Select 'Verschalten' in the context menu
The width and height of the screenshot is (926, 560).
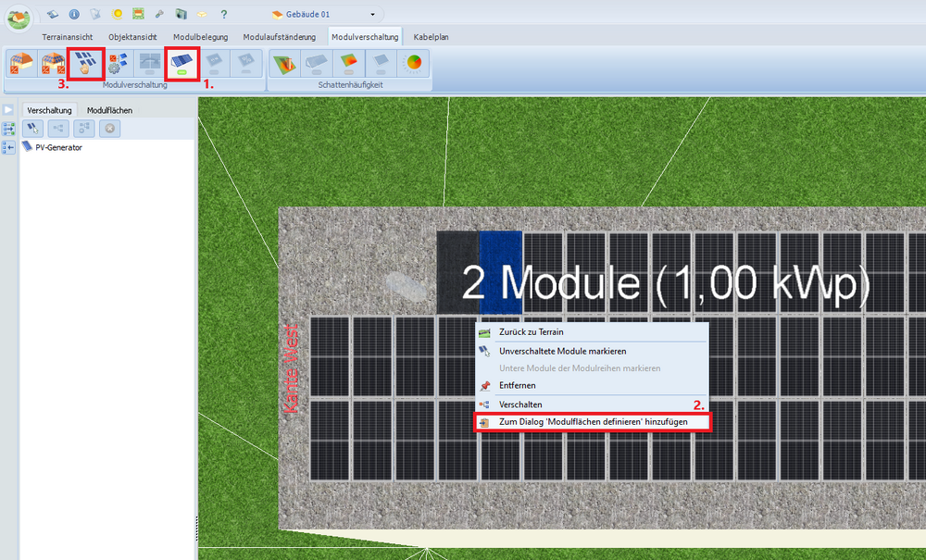coord(520,404)
